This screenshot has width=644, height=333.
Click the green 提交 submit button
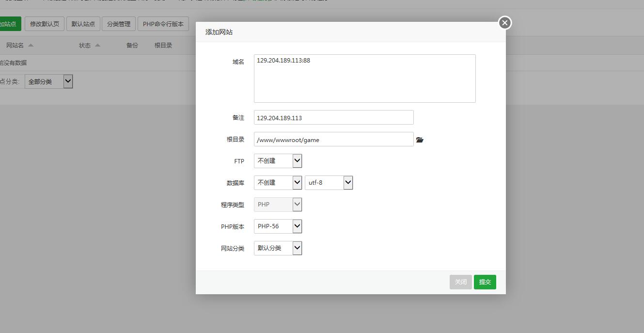pyautogui.click(x=485, y=282)
